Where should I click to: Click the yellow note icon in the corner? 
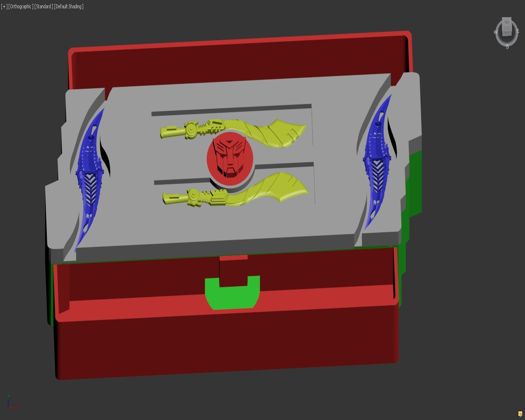tap(520, 414)
